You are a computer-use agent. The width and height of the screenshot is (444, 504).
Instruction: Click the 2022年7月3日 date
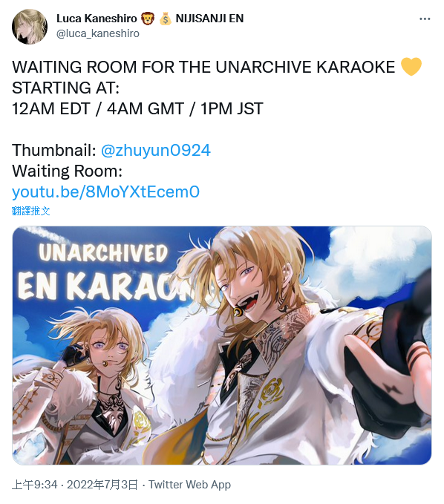[x=102, y=485]
